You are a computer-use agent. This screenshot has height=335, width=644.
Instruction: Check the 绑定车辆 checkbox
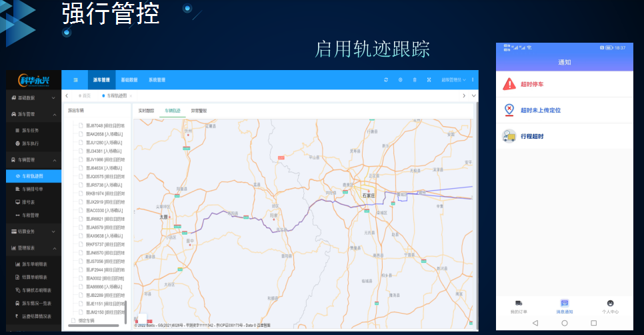[73, 320]
